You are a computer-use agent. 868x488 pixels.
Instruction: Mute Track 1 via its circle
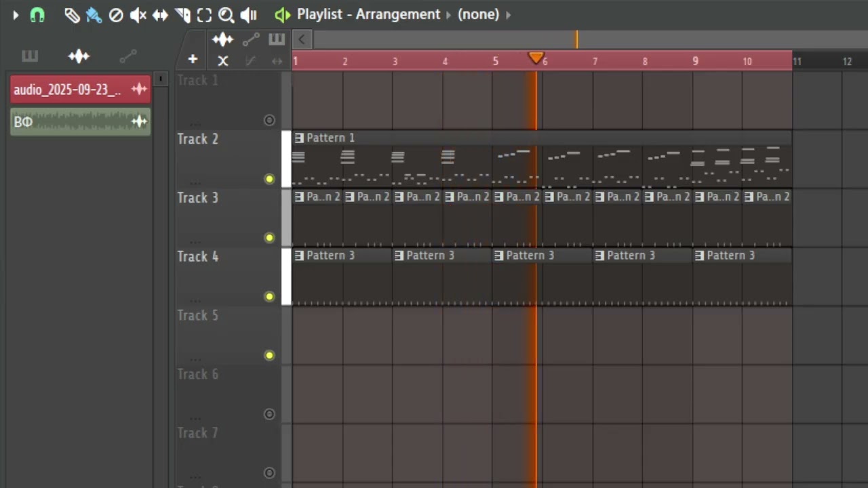[269, 120]
